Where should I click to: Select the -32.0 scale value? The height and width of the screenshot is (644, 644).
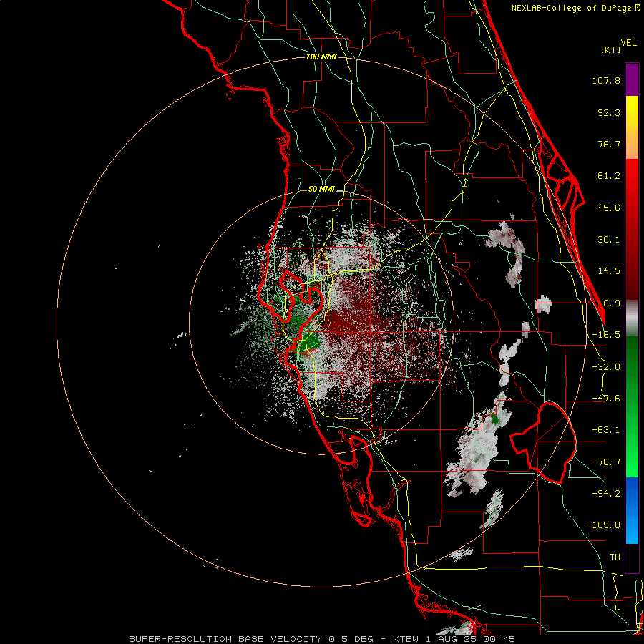(x=606, y=367)
